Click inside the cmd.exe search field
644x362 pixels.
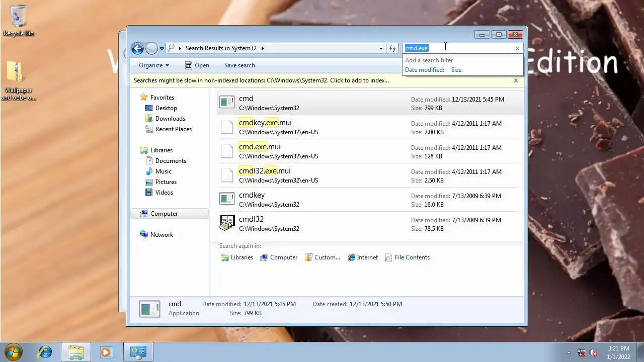click(458, 48)
